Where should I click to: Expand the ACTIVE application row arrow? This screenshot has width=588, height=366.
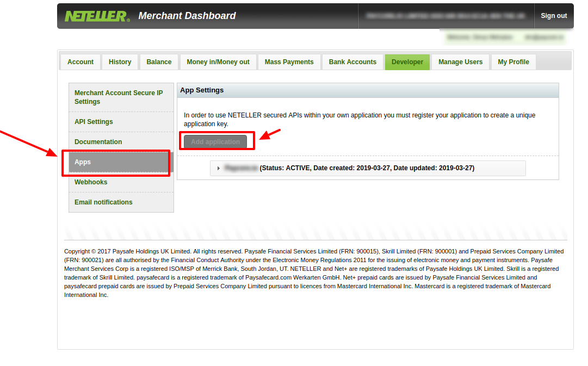(218, 169)
